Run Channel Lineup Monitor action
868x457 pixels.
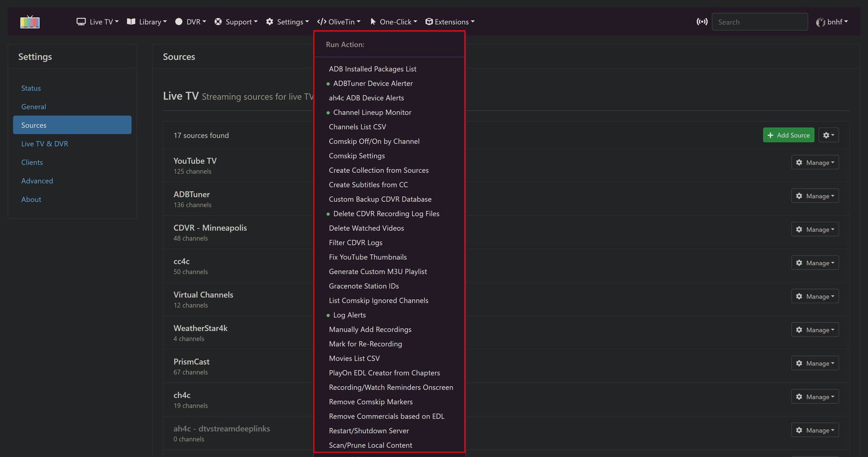tap(372, 112)
